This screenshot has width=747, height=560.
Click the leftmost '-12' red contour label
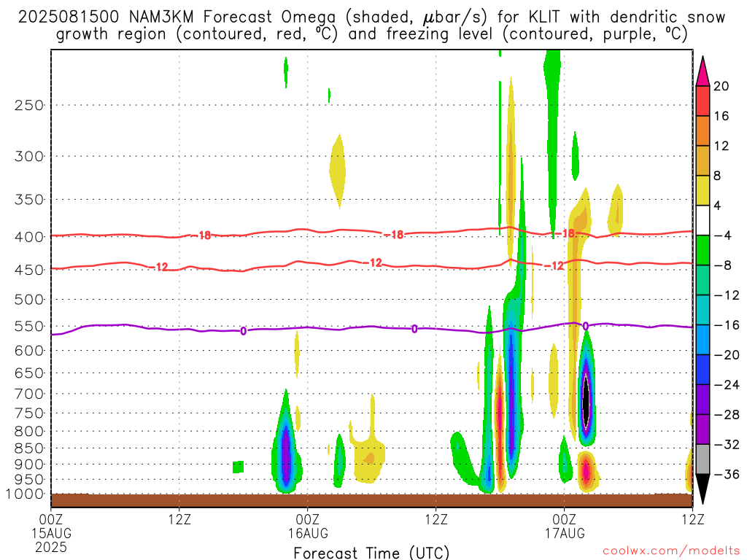click(158, 267)
